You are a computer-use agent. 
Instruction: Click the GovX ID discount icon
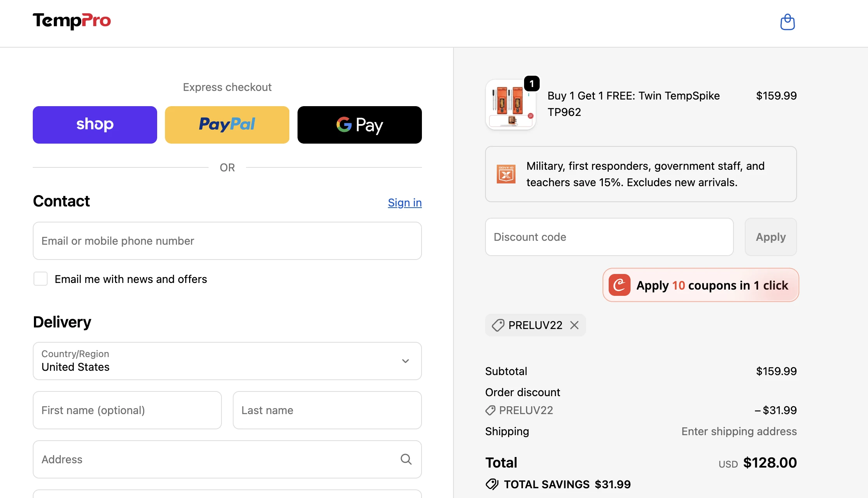[506, 174]
